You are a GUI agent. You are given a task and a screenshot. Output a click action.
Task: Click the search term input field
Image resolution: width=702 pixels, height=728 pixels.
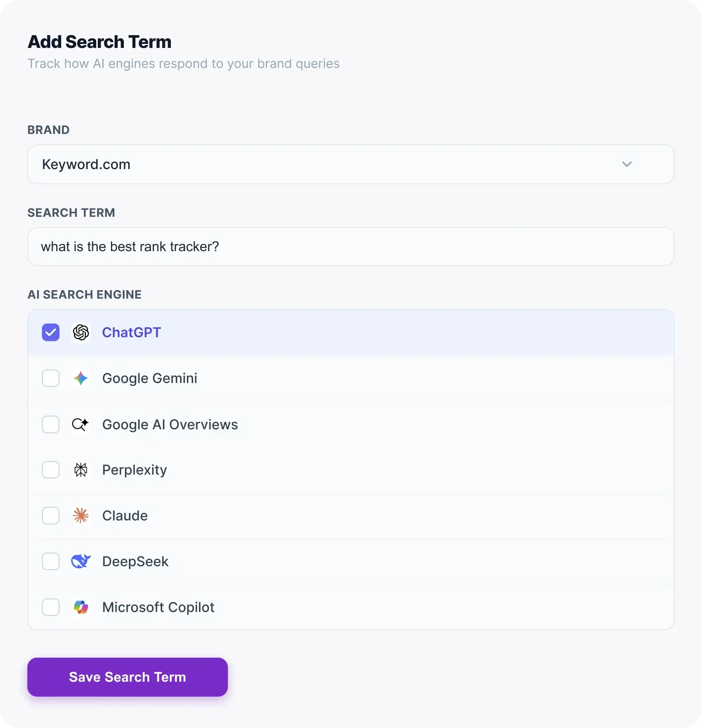pos(350,247)
